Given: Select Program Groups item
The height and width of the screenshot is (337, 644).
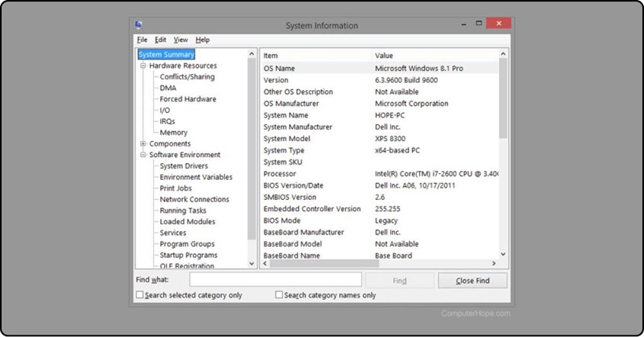Looking at the screenshot, I should [187, 244].
